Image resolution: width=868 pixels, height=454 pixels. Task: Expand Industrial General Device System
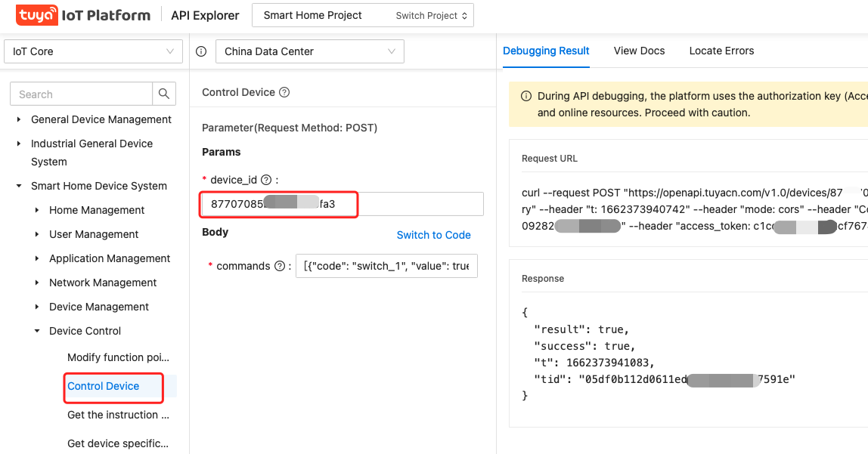19,144
